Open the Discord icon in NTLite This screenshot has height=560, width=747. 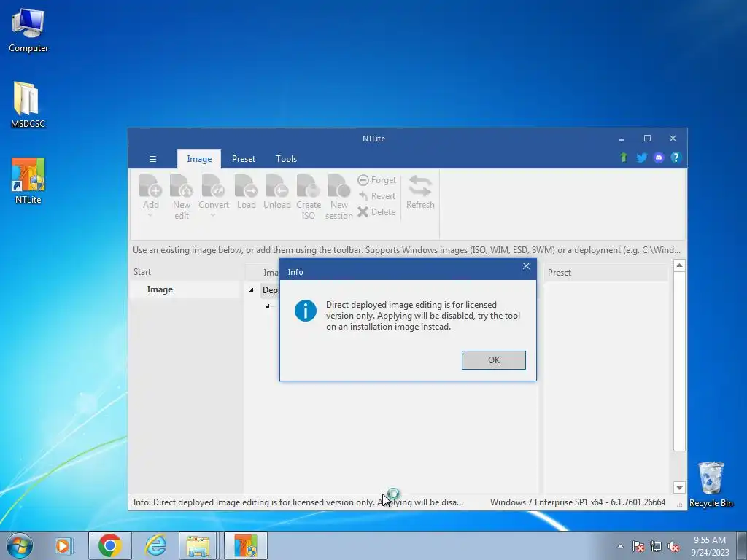(x=659, y=157)
